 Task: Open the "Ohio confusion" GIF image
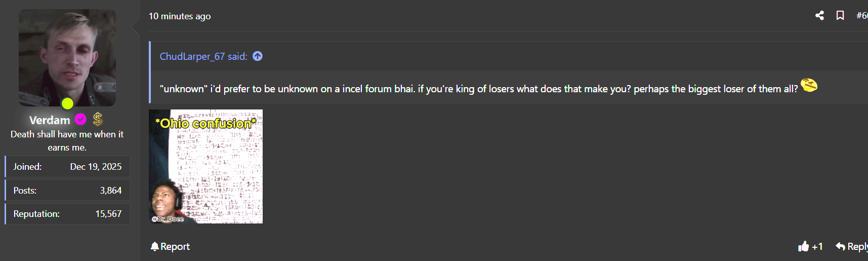pos(205,167)
